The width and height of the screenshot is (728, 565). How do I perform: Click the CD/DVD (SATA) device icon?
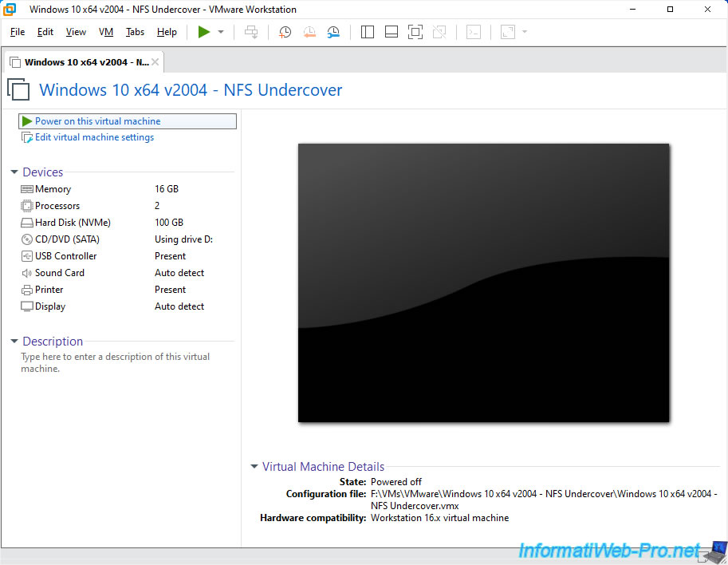27,239
